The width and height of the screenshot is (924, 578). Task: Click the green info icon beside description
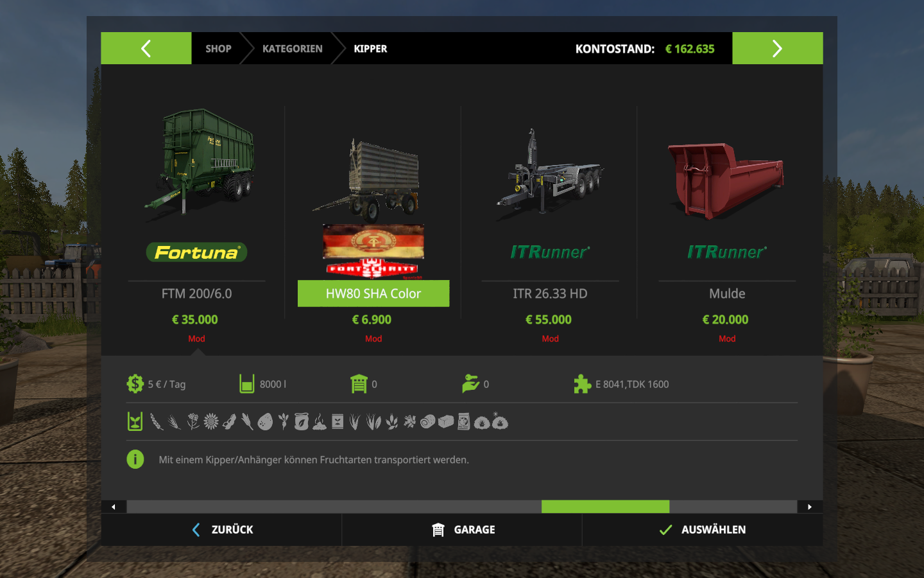(135, 459)
